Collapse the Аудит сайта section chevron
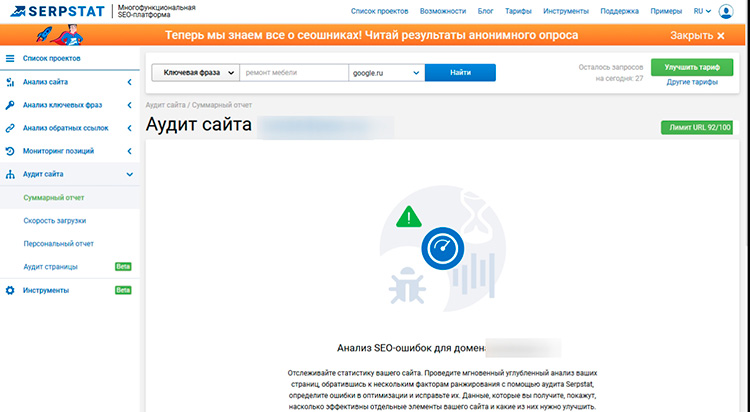The height and width of the screenshot is (412, 750). [x=130, y=175]
